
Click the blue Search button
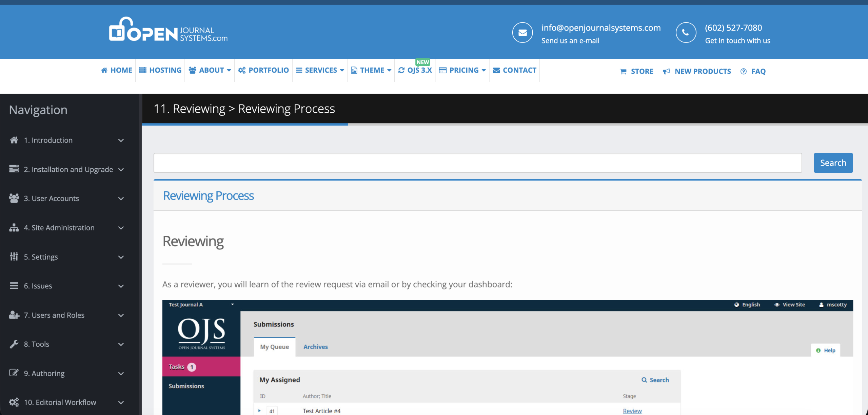(833, 163)
